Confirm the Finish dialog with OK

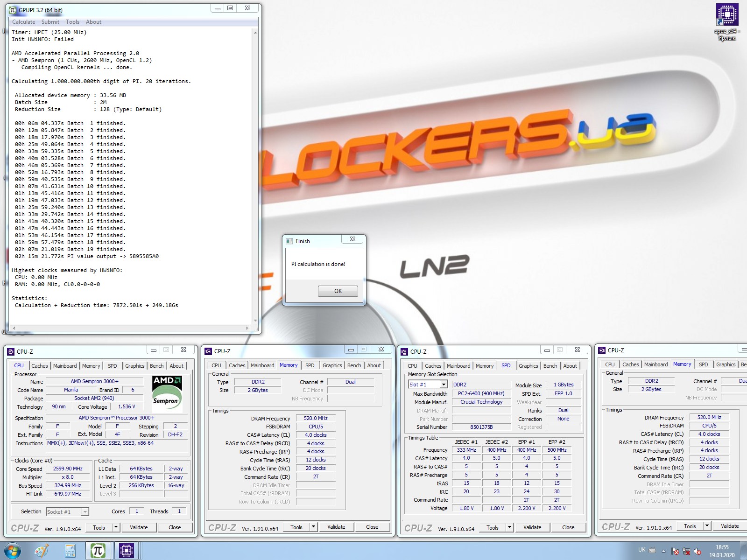338,291
